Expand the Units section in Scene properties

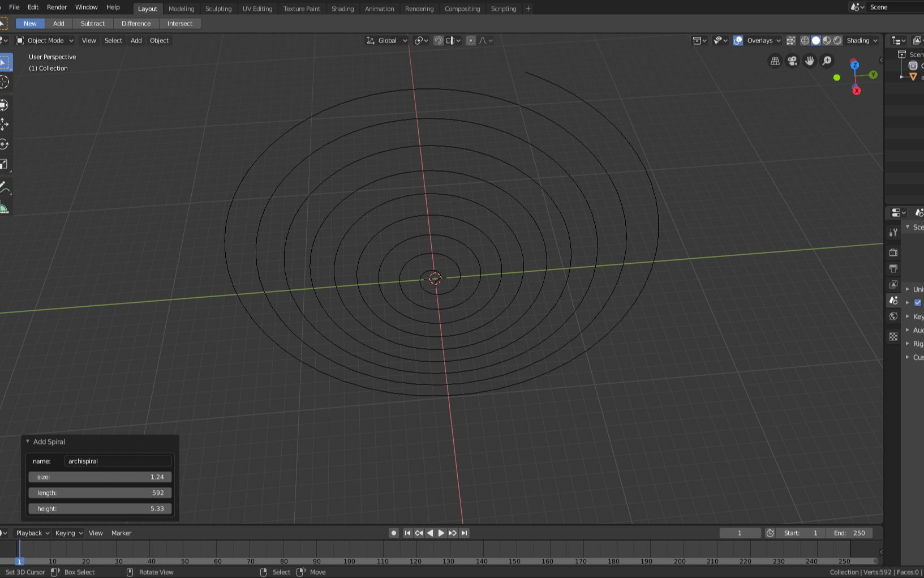(908, 289)
